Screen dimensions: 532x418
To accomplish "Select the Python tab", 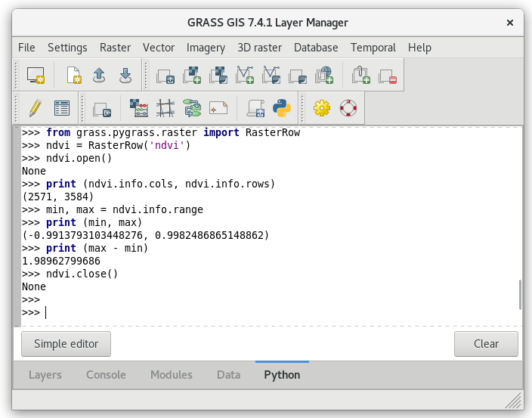I will [282, 375].
